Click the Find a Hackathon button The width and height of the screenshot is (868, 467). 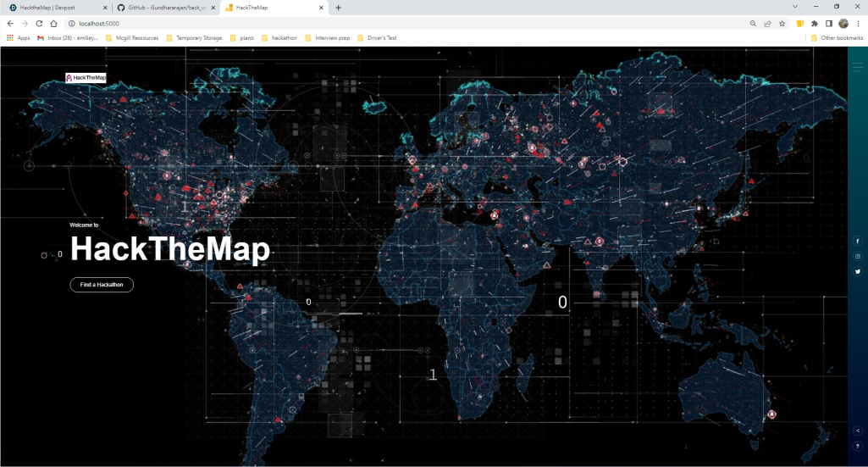coord(102,285)
